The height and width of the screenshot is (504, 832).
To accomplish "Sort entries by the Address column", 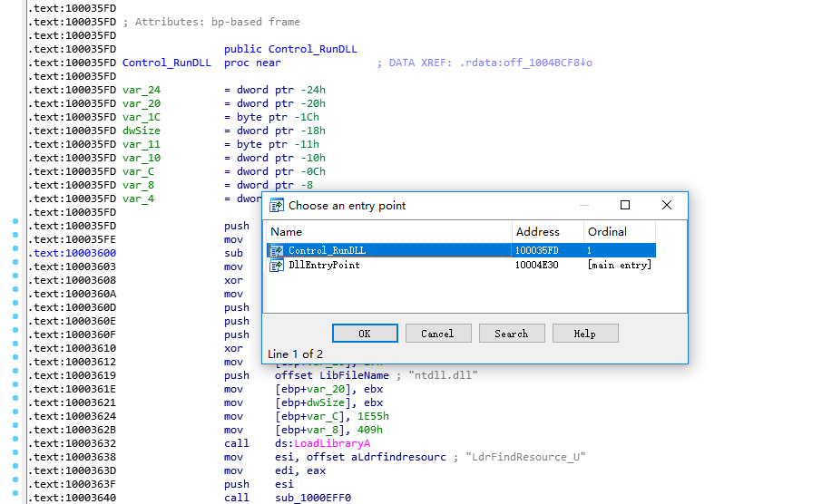I will [x=548, y=231].
